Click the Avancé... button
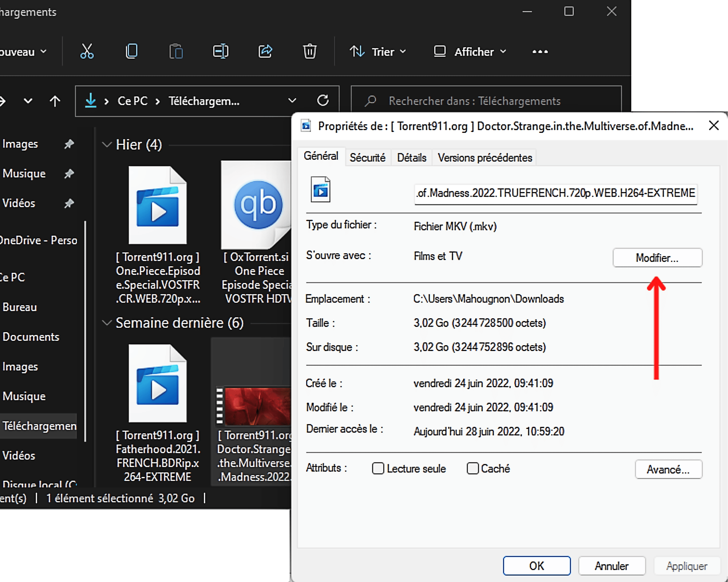728x582 pixels. [x=668, y=469]
